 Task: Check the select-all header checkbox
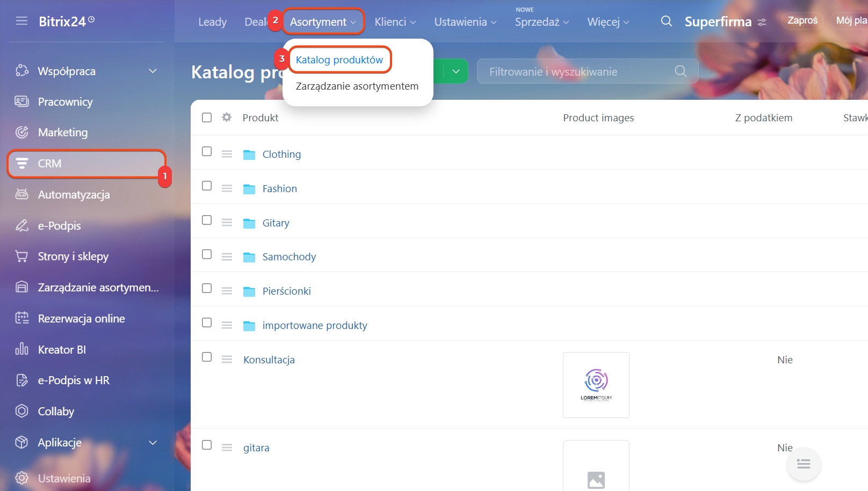click(207, 118)
